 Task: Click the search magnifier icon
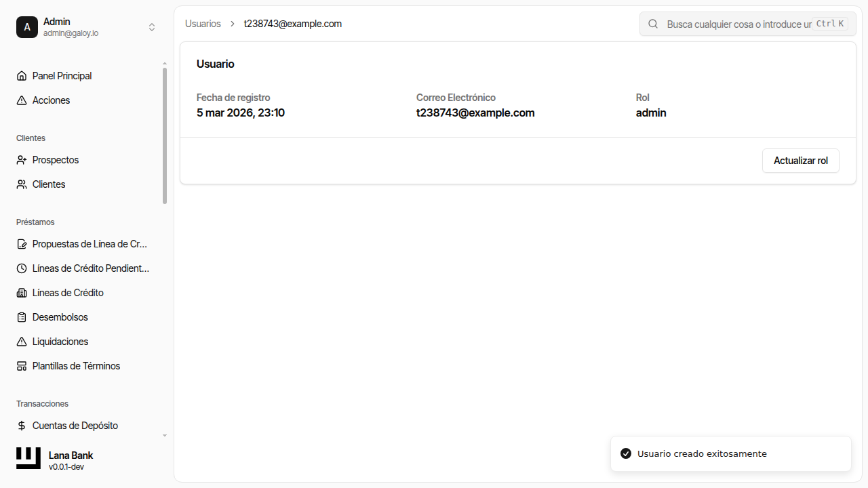[x=653, y=24]
